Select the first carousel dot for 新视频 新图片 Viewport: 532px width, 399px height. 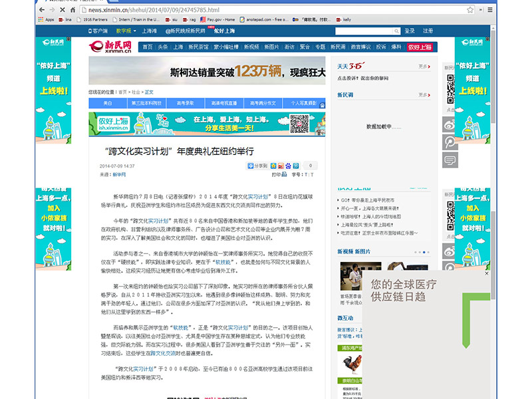pyautogui.click(x=415, y=252)
